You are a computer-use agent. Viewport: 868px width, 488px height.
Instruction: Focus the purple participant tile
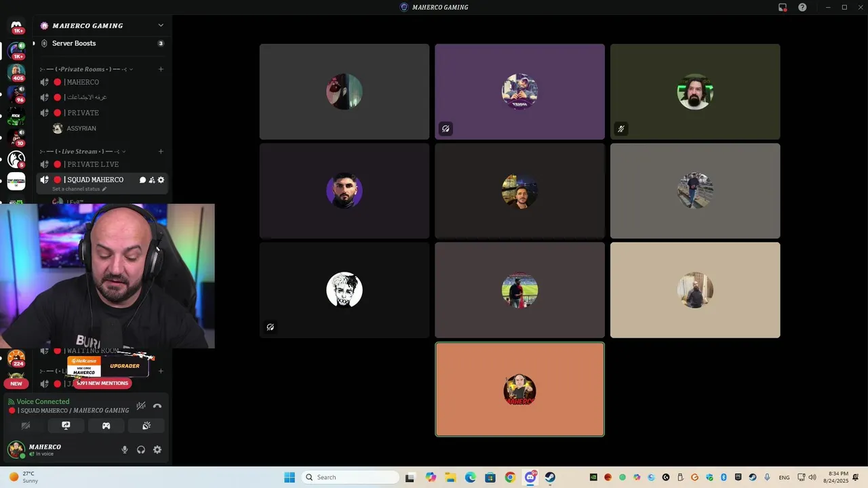(519, 91)
